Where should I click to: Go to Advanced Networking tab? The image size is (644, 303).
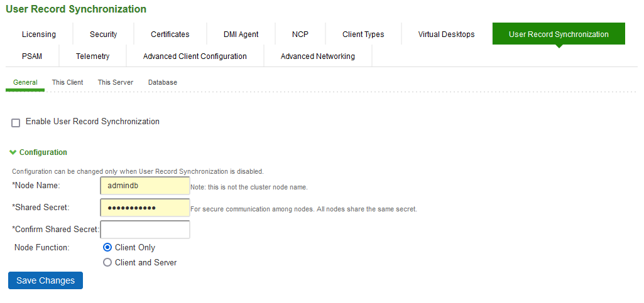[x=317, y=56]
